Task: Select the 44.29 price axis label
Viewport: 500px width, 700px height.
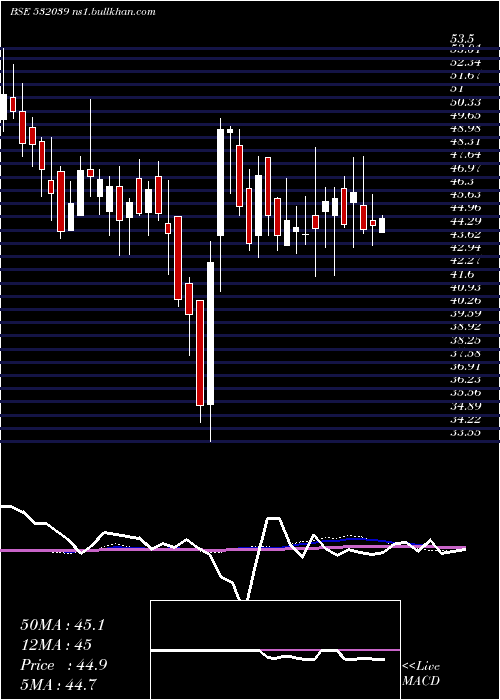Action: [x=466, y=221]
